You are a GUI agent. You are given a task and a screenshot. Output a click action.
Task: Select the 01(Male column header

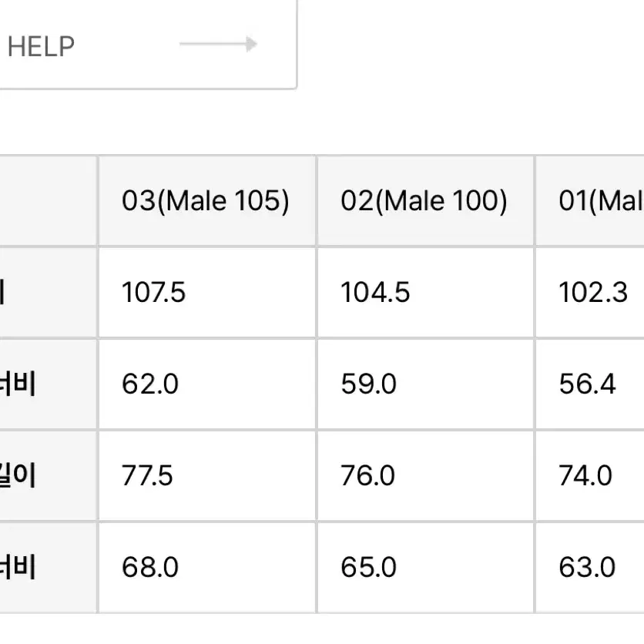coord(590,201)
